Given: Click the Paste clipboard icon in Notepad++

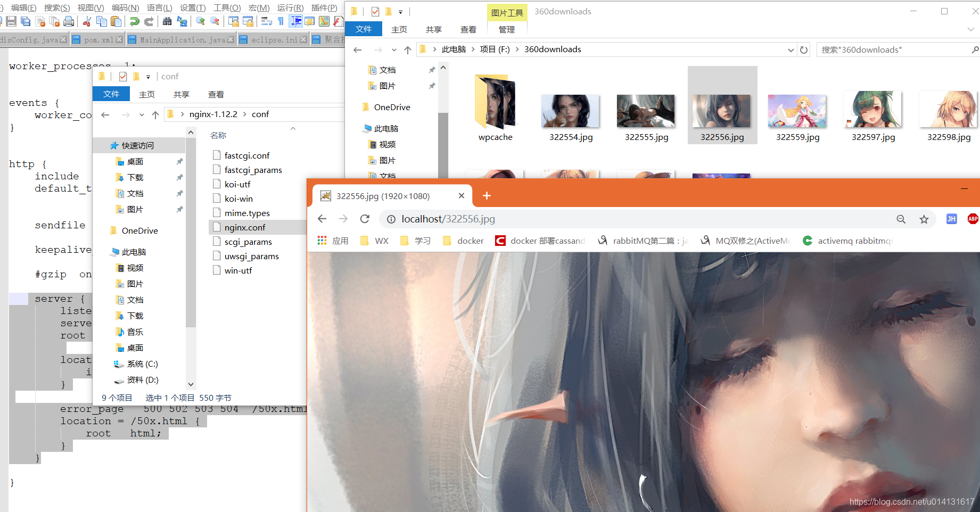Looking at the screenshot, I should coord(116,21).
